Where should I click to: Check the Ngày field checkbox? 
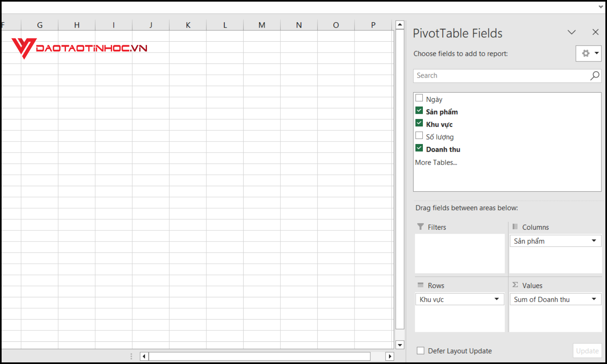point(419,97)
